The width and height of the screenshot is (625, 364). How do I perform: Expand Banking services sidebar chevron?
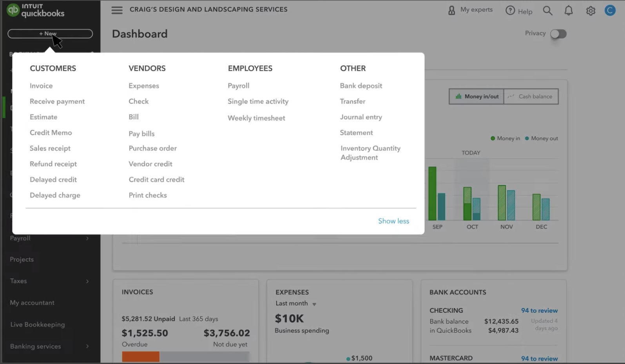click(87, 346)
